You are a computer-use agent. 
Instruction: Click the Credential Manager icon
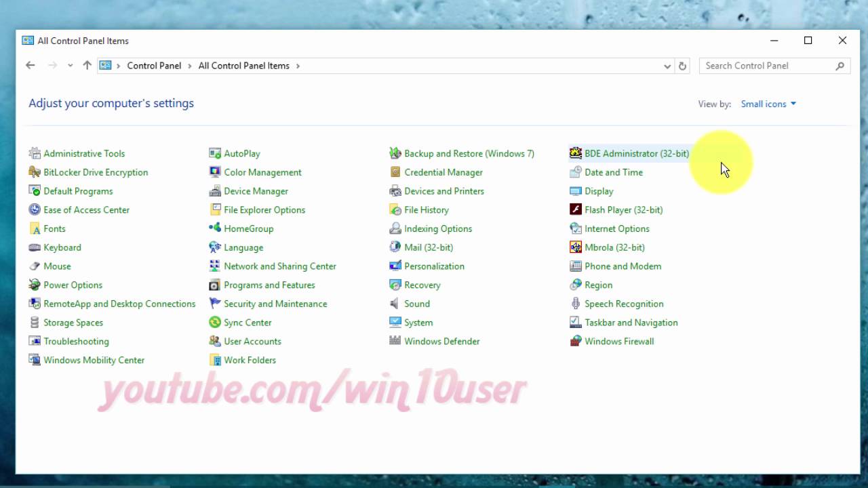tap(395, 172)
